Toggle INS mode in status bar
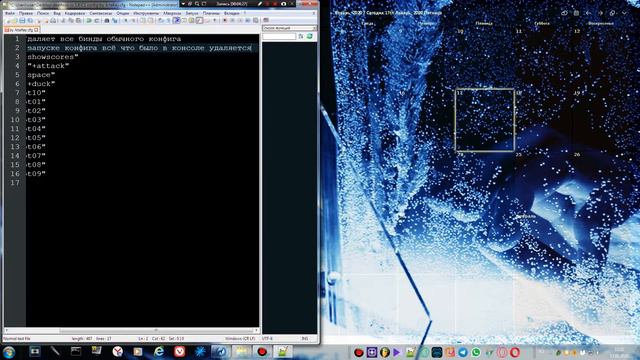The width and height of the screenshot is (640, 360). tap(305, 338)
